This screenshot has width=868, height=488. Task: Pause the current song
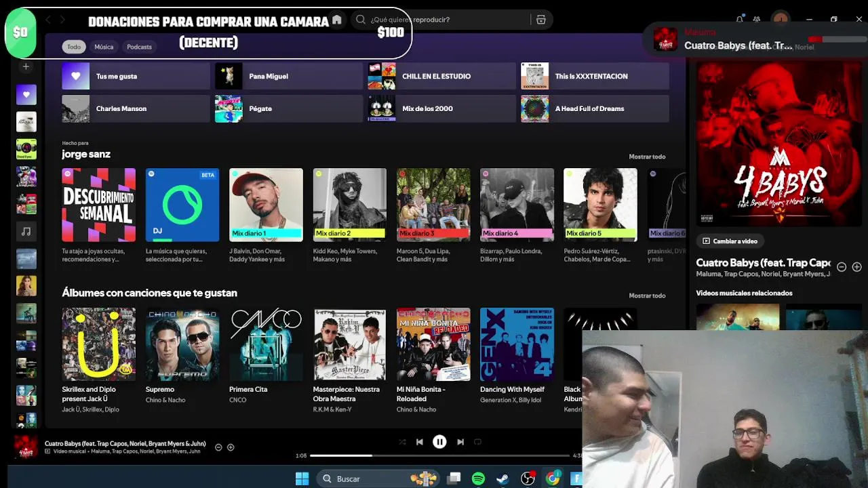(x=439, y=442)
